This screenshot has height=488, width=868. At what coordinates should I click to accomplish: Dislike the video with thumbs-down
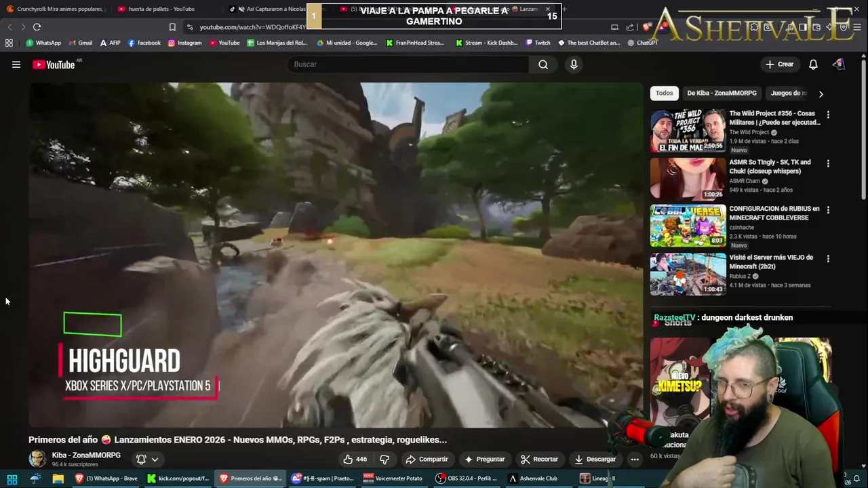coord(384,459)
